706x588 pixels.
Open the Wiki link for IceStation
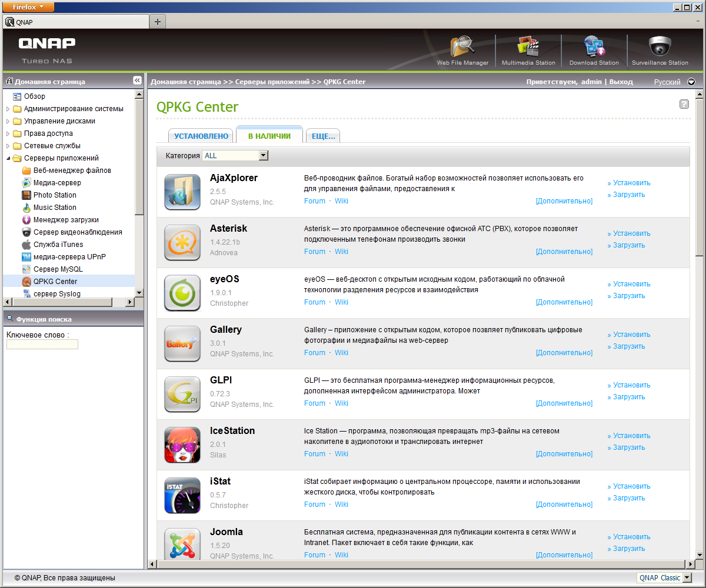click(x=341, y=454)
